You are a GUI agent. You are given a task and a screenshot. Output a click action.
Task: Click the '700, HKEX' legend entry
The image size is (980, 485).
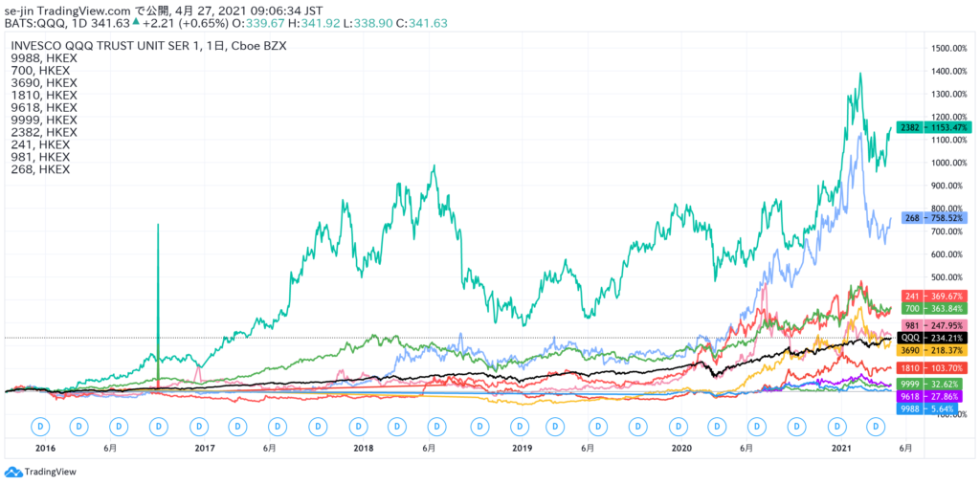point(40,71)
